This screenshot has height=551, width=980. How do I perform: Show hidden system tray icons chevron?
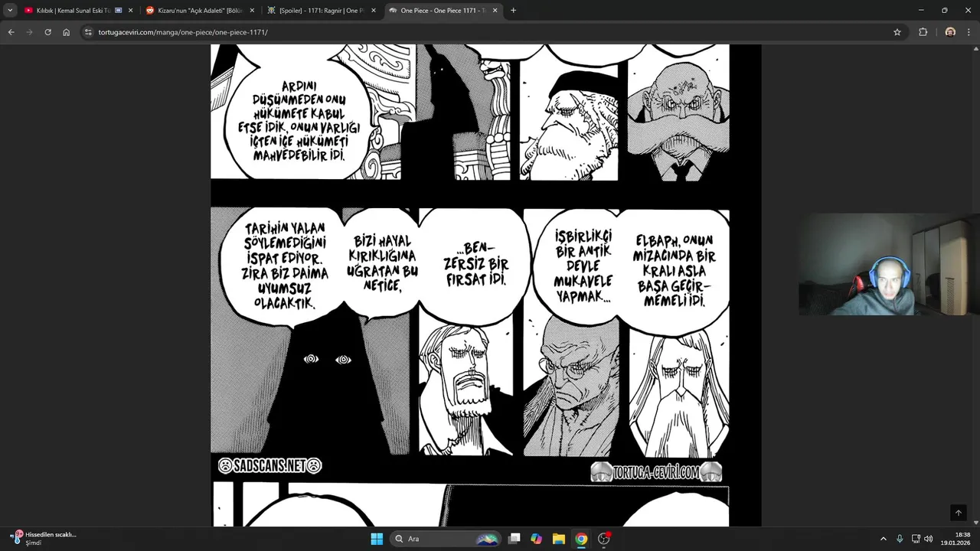pos(884,539)
